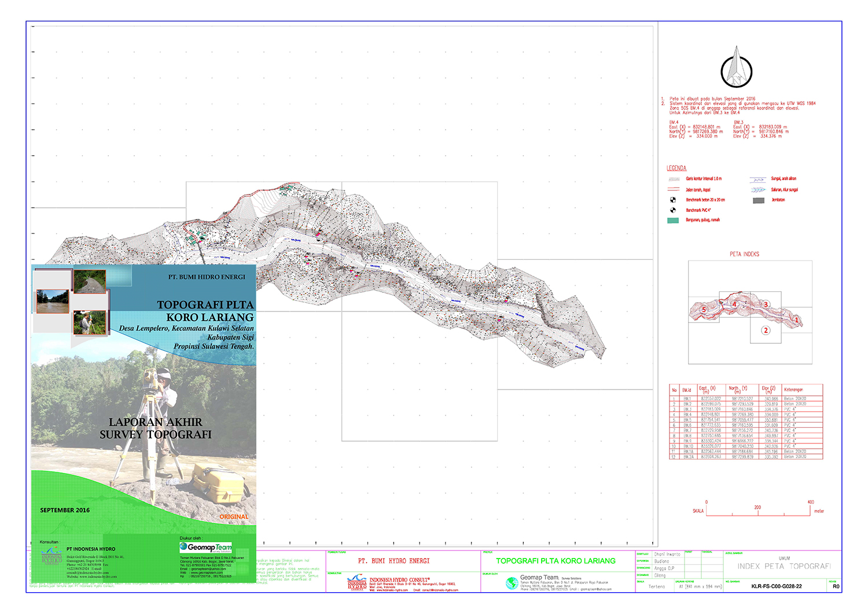The image size is (868, 613).
Task: Click the Indonesia Hydro Consult logo in title block
Action: pyautogui.click(x=357, y=582)
